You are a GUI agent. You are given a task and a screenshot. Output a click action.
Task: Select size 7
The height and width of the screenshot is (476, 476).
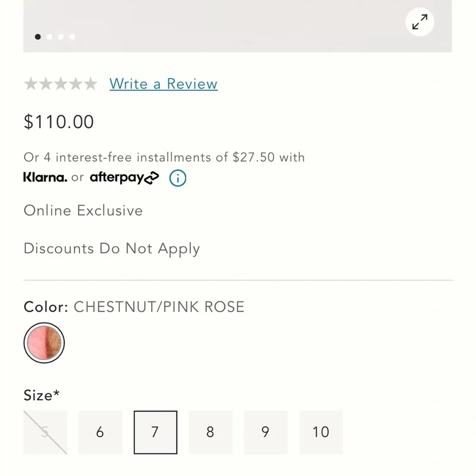(x=155, y=432)
